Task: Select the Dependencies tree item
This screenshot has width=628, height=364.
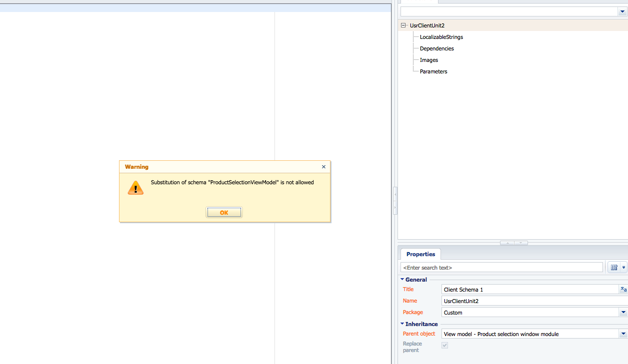Action: click(437, 48)
